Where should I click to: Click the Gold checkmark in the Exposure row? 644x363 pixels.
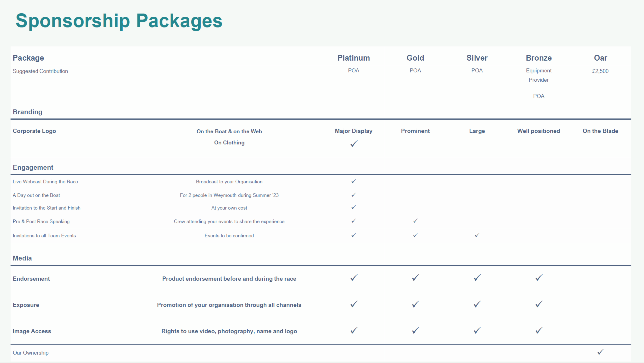415,304
